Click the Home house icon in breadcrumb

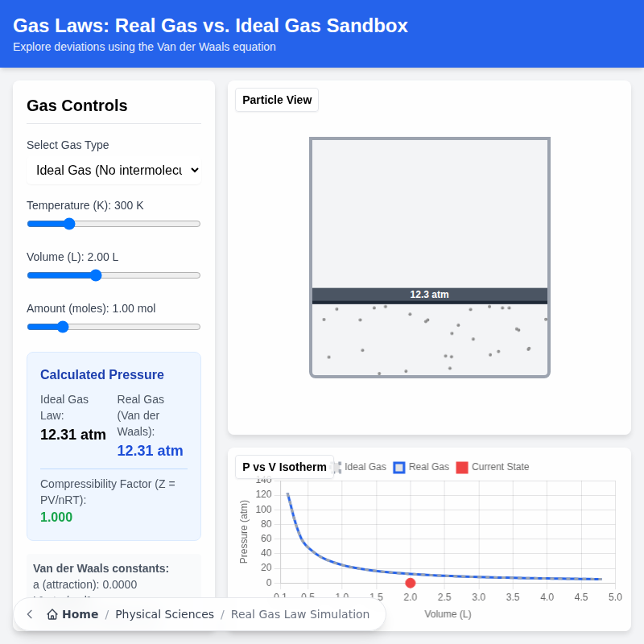pyautogui.click(x=50, y=613)
